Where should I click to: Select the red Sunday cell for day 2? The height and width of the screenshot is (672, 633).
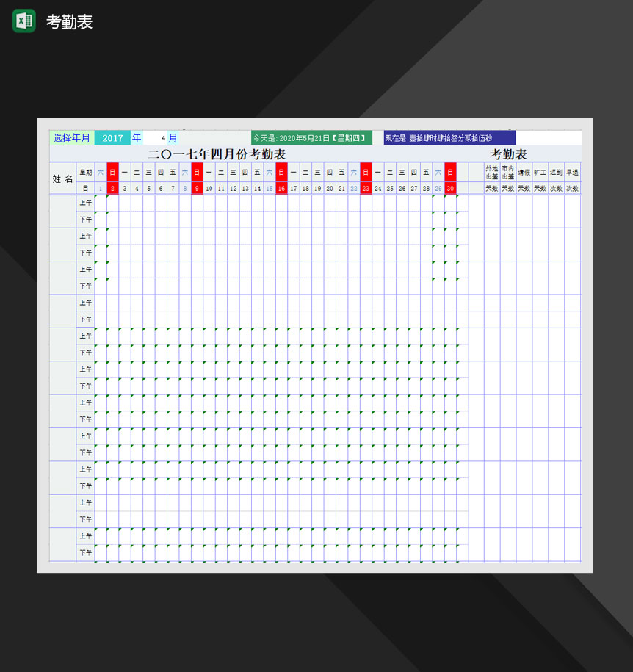[112, 173]
